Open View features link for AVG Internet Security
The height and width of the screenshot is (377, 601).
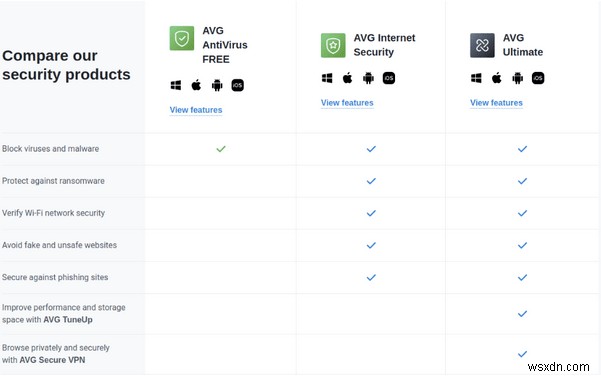click(347, 103)
